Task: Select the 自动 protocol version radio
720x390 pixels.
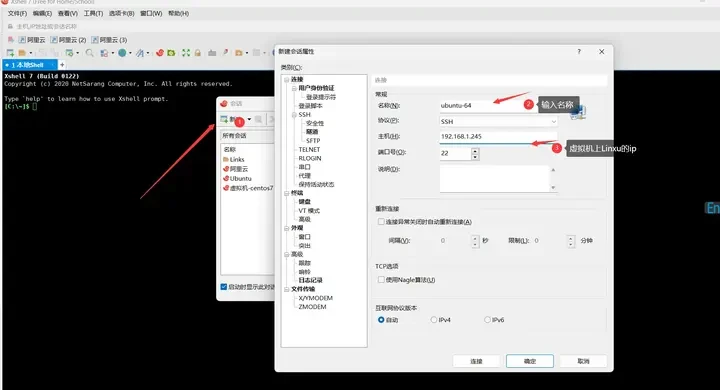Action: 381,320
